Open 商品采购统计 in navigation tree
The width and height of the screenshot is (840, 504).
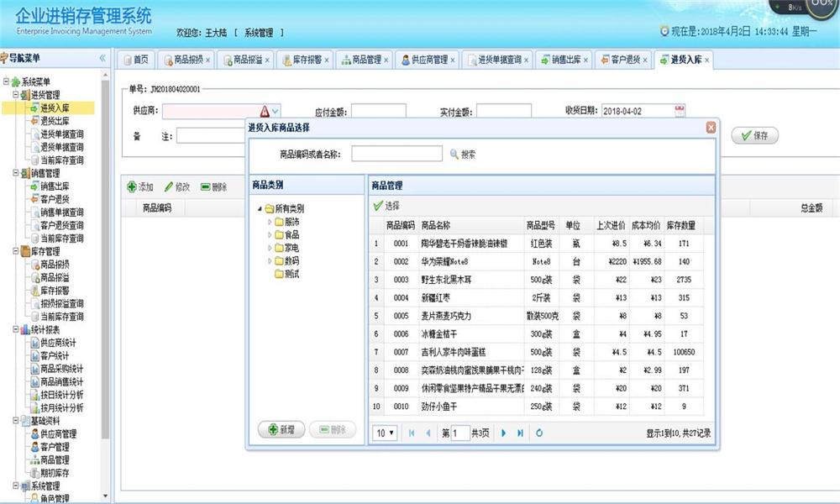tap(57, 369)
